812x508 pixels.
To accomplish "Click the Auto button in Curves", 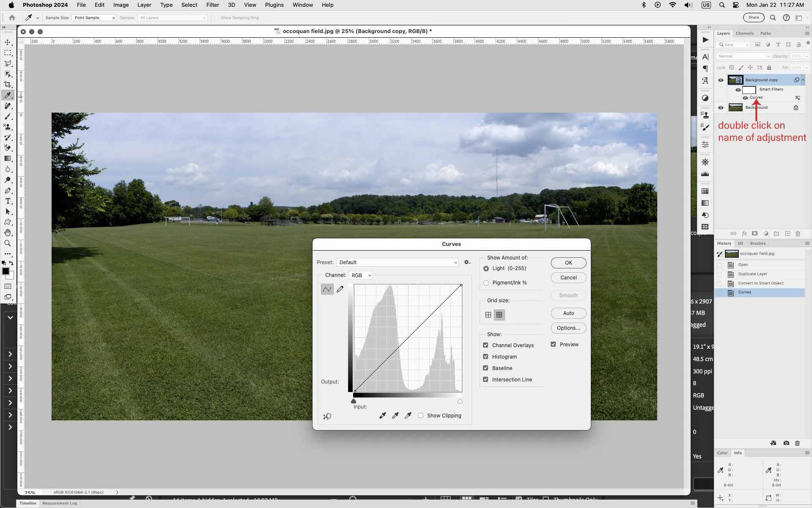I will (x=568, y=313).
